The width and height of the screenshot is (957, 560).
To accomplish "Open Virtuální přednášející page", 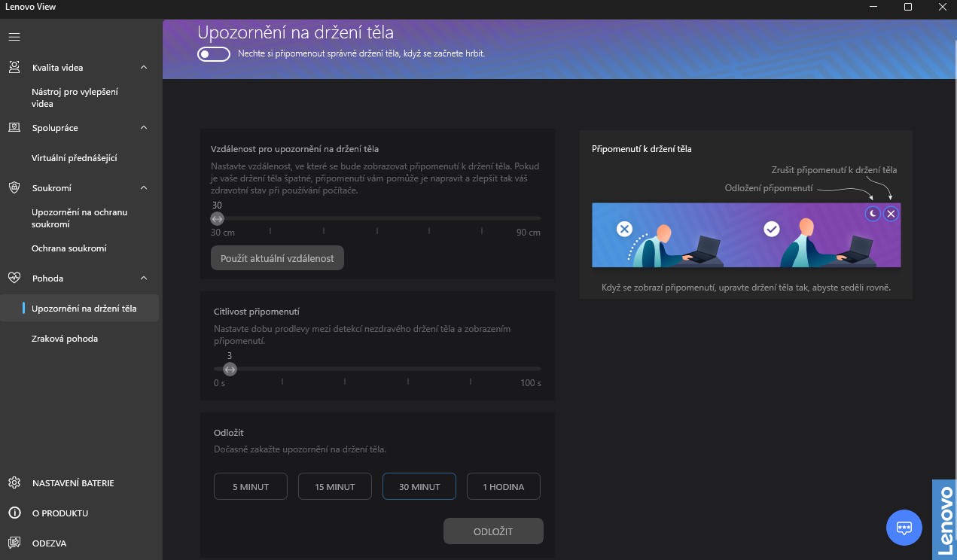I will (74, 158).
